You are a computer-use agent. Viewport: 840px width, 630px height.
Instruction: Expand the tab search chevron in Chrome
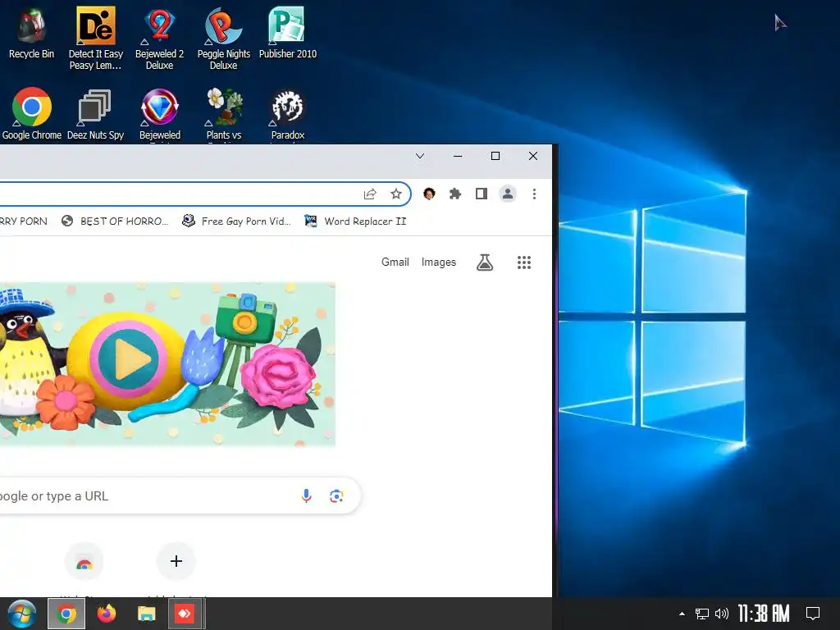click(x=420, y=156)
